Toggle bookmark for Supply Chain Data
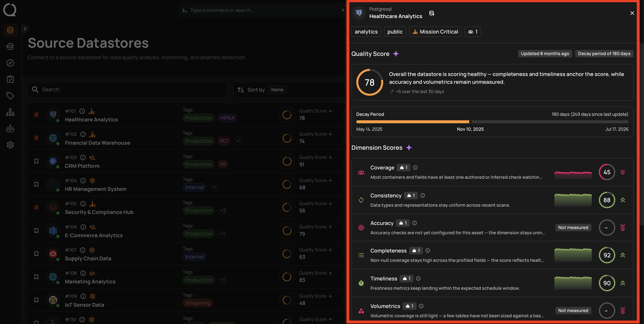644x324 pixels. 36,254
